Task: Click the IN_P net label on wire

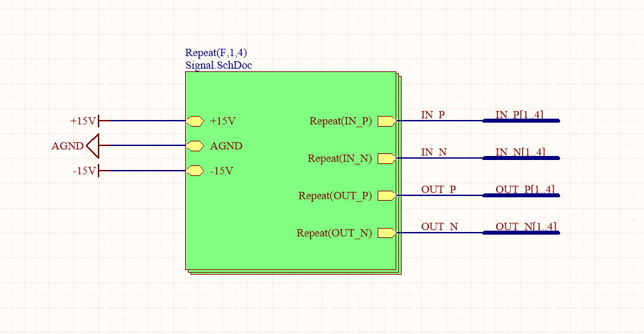Action: click(x=433, y=115)
